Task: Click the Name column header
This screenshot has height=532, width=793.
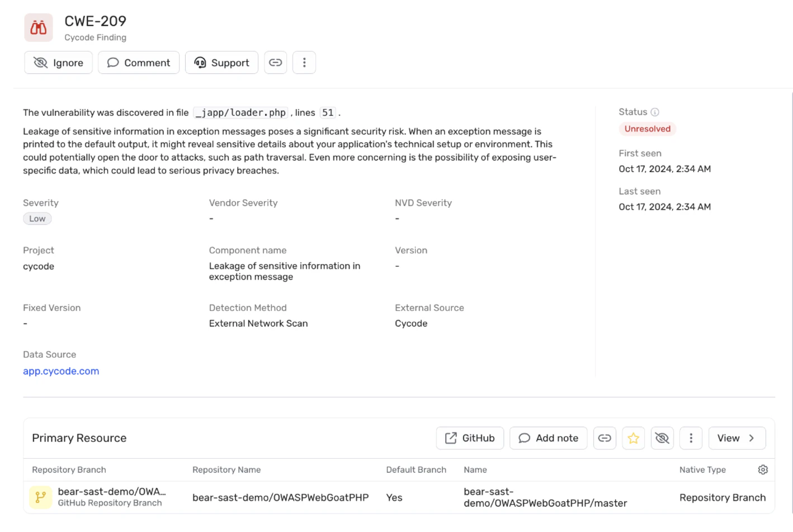Action: [x=475, y=470]
